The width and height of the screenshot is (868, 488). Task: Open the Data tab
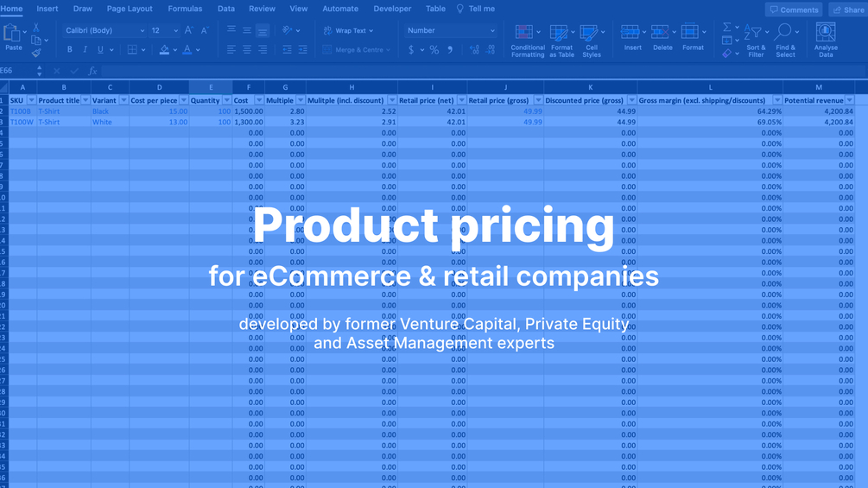[226, 9]
